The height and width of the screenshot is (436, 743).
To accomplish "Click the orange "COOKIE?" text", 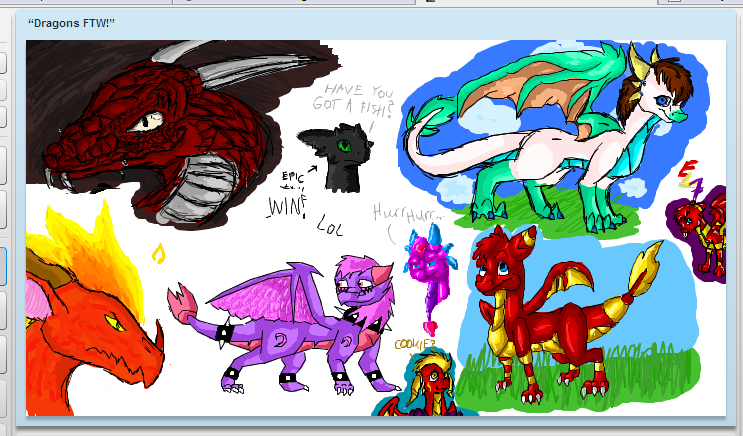I will pos(415,344).
